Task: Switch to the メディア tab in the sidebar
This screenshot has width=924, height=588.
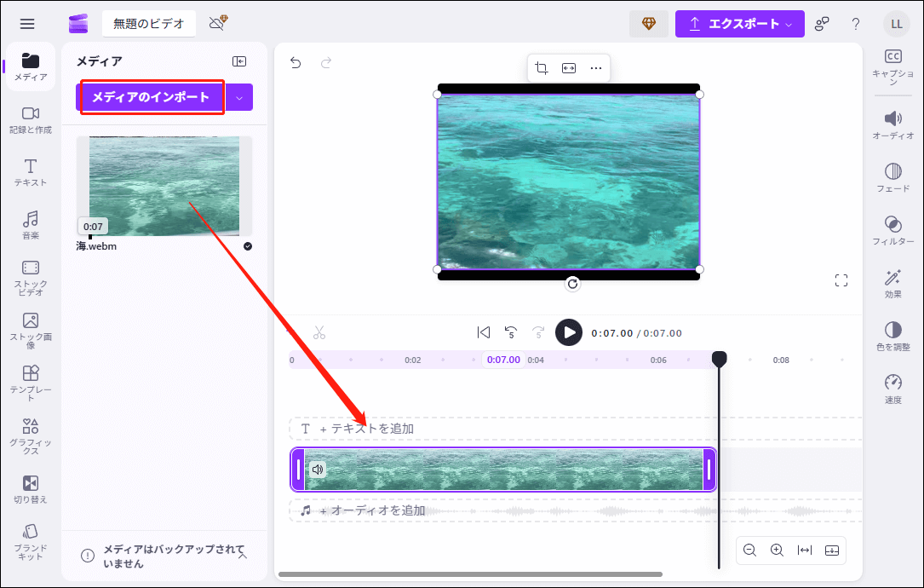Action: click(x=30, y=66)
